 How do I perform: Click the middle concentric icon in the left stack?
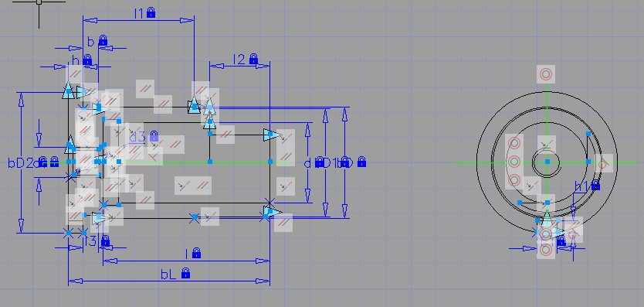pos(514,162)
